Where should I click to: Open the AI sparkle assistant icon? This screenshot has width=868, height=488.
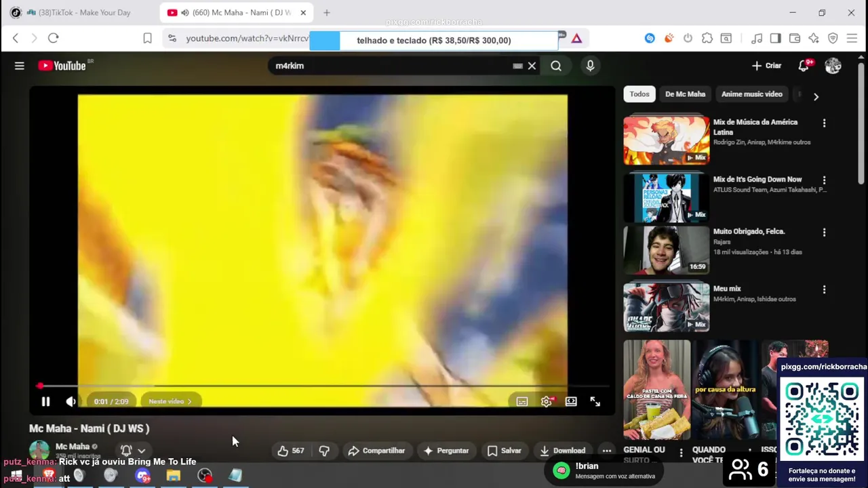[814, 39]
